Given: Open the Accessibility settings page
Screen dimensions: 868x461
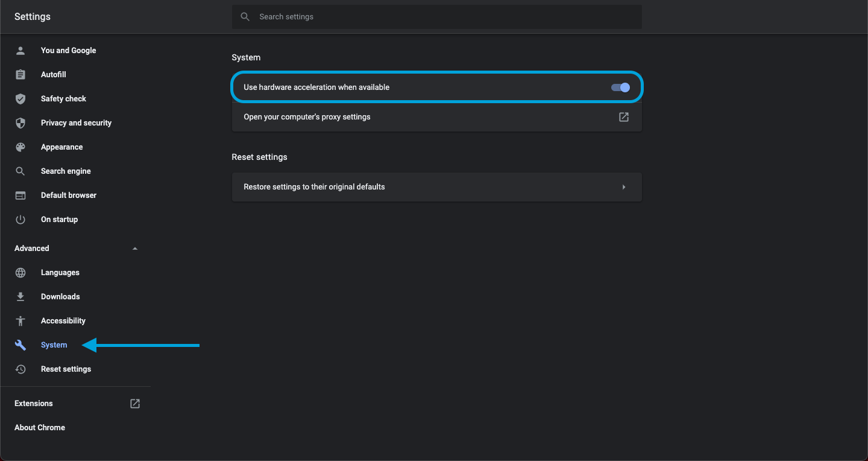Looking at the screenshot, I should (x=63, y=320).
